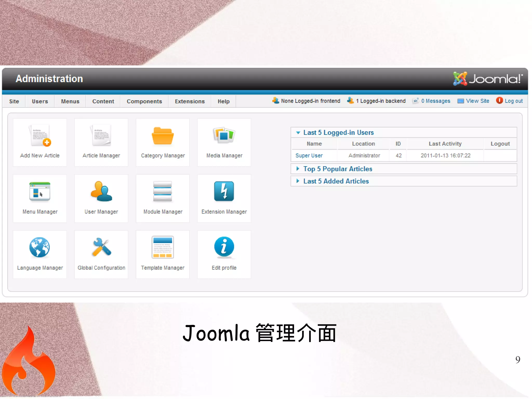Open the Edit profile info icon

(x=224, y=247)
